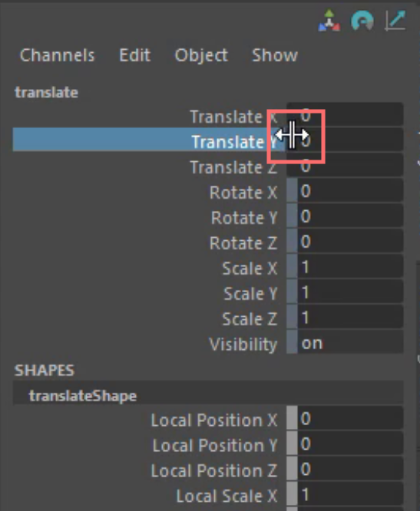Viewport: 420px width, 511px height.
Task: Select the Rotate Z channel label
Action: click(243, 243)
